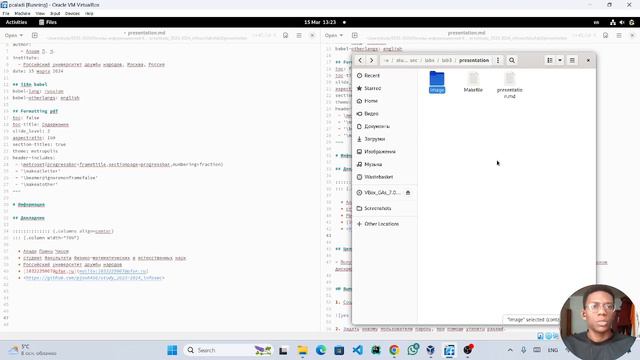This screenshot has width=640, height=360.
Task: Create new document in right editor
Action: 355,36
